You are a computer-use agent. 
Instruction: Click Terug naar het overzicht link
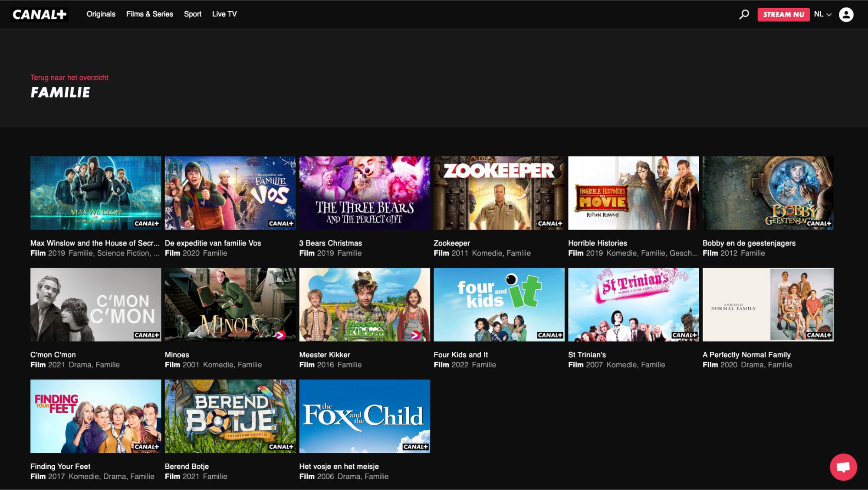click(x=69, y=78)
